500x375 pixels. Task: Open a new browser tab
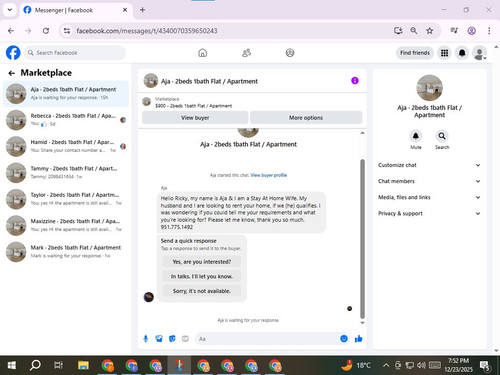(142, 10)
